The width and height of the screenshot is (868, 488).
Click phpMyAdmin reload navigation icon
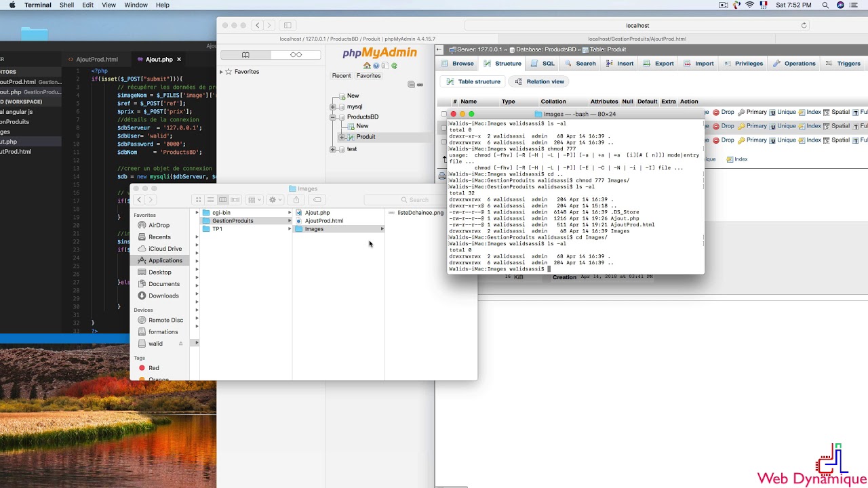[394, 66]
